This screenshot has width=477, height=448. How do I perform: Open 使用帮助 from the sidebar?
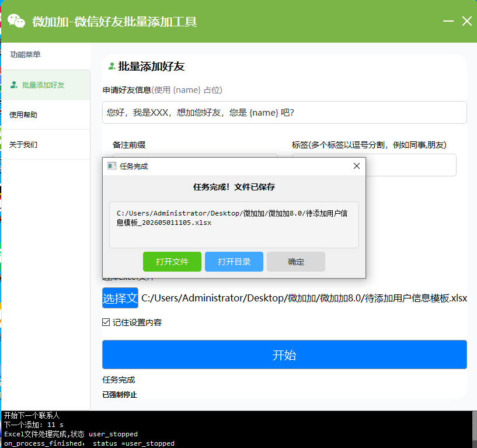(x=46, y=114)
